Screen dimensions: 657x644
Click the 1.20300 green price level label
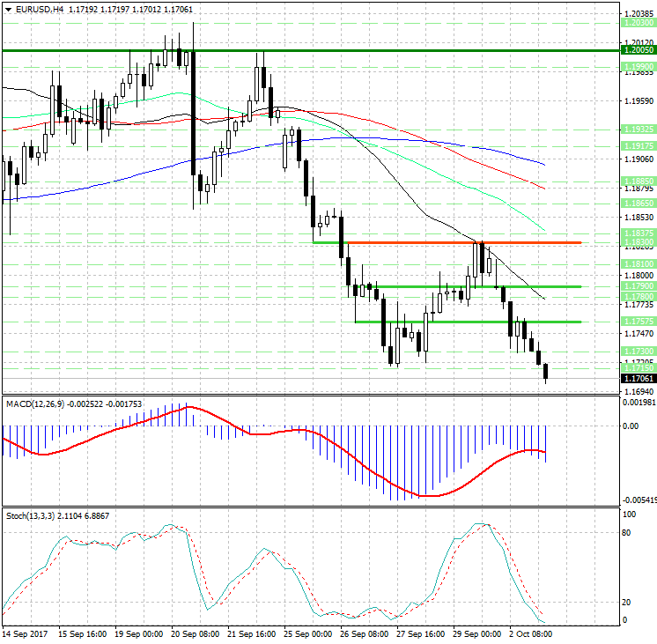coord(637,25)
